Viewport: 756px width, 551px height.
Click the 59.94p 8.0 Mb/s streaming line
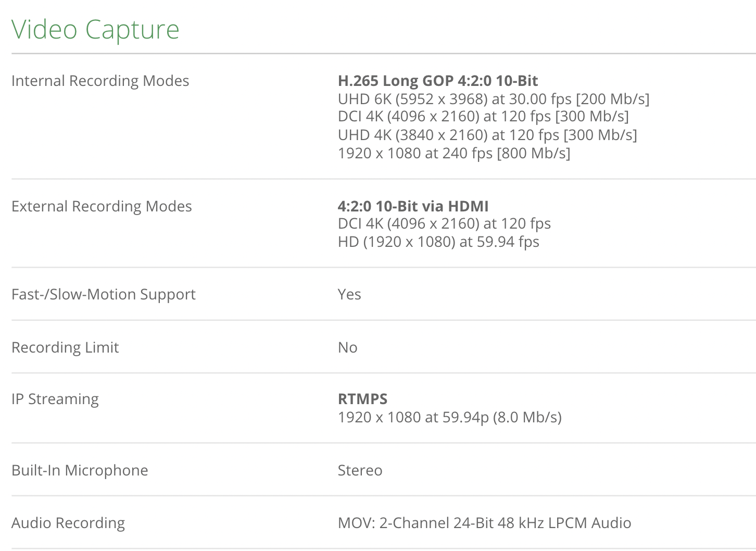tap(449, 417)
